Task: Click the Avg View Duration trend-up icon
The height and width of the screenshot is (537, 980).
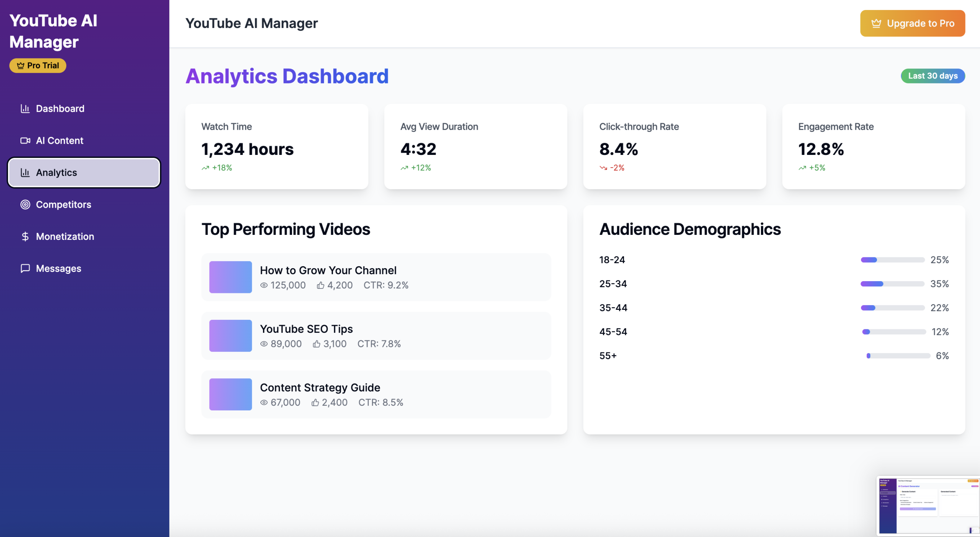Action: point(404,168)
